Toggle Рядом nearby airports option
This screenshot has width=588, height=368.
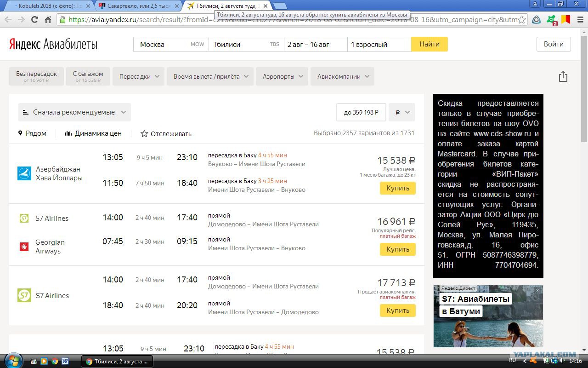pos(32,133)
